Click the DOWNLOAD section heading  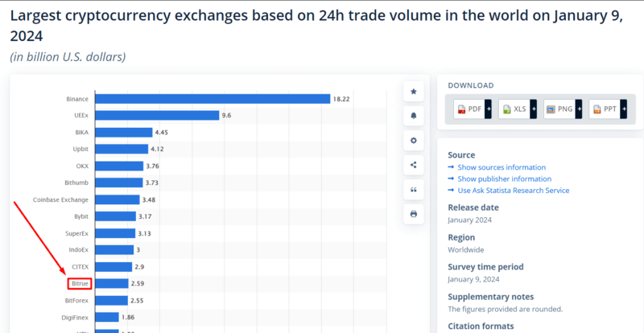[x=471, y=85]
